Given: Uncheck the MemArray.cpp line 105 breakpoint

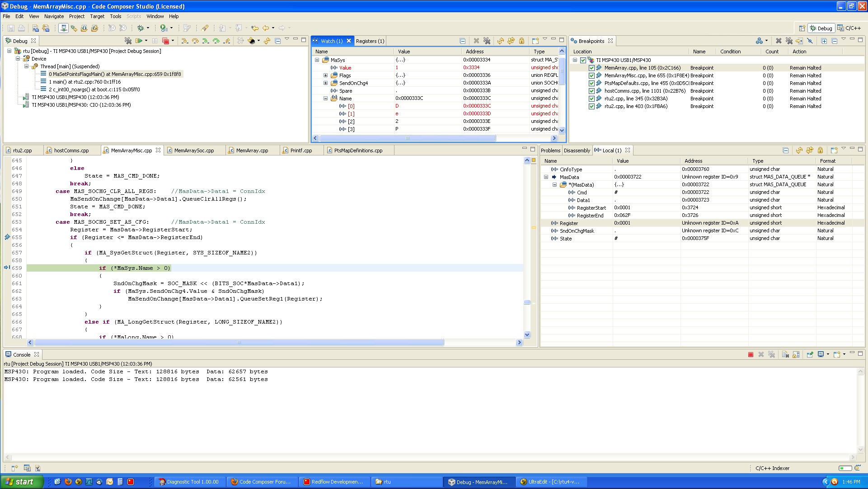Looking at the screenshot, I should 591,68.
